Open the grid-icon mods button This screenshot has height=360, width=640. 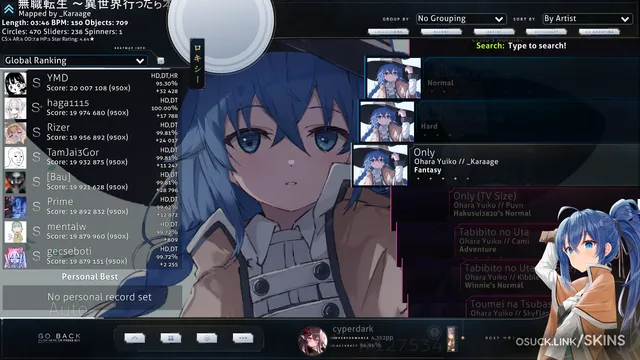[x=171, y=338]
